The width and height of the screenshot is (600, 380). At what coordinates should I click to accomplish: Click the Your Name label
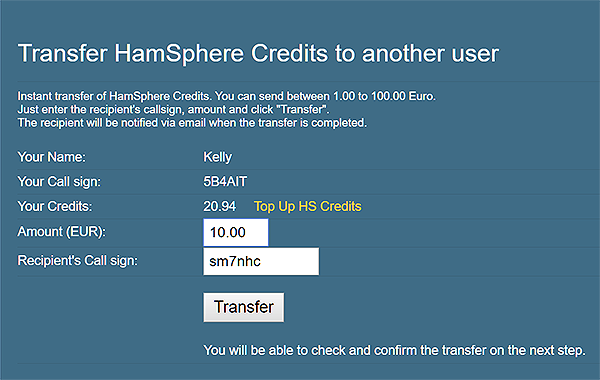[x=52, y=157]
